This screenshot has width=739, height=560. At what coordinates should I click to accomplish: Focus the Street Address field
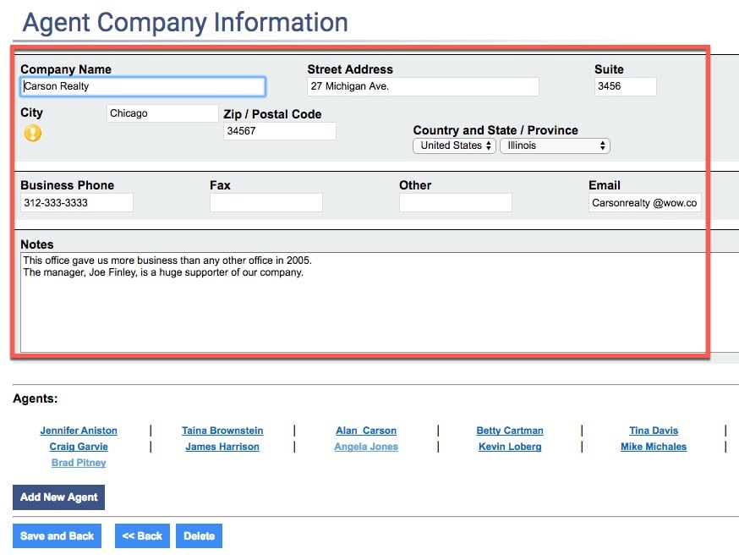point(422,86)
